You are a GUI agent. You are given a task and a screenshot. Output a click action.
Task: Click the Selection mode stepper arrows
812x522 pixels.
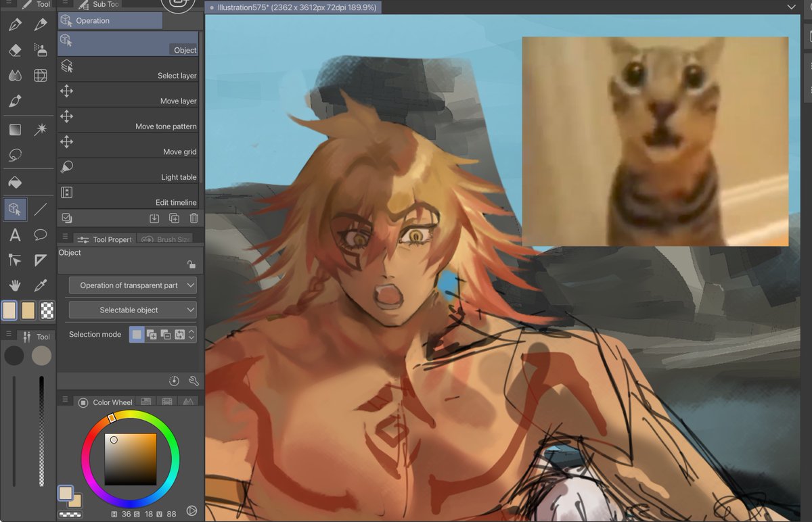point(192,334)
